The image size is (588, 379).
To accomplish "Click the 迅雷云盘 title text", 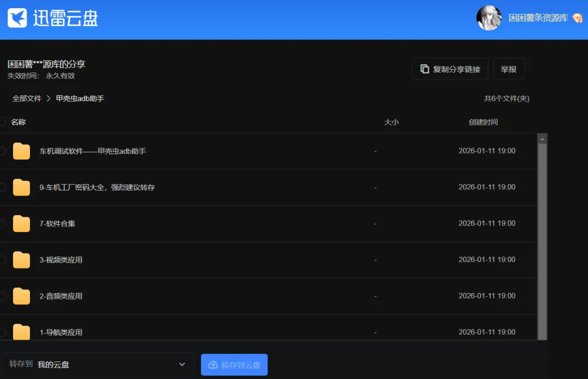I will pos(66,18).
